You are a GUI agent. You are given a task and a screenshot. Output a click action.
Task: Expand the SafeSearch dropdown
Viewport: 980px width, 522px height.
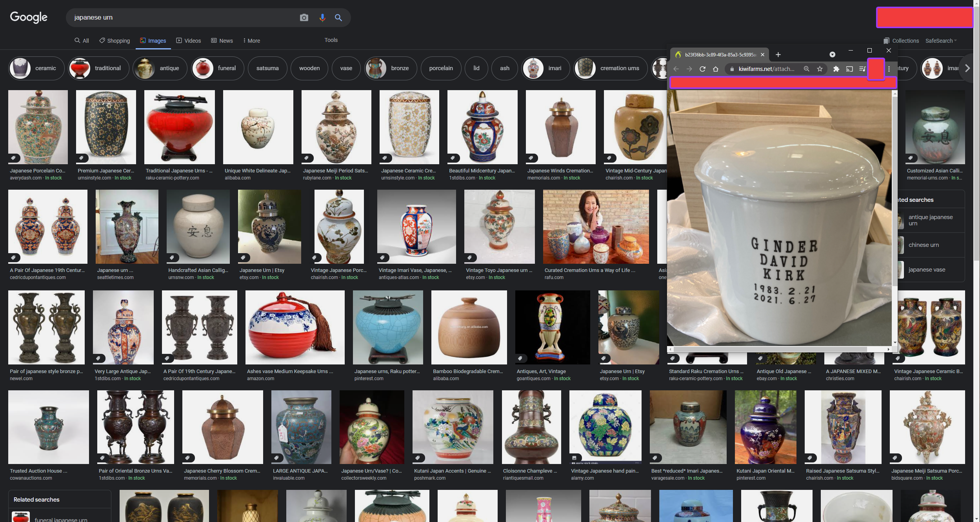coord(941,41)
